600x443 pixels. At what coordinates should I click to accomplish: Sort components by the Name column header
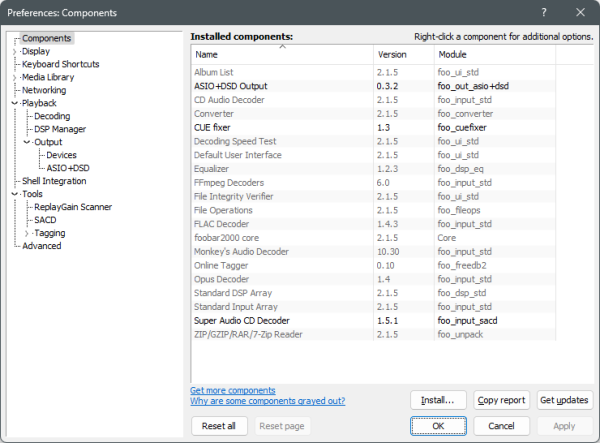pos(282,54)
